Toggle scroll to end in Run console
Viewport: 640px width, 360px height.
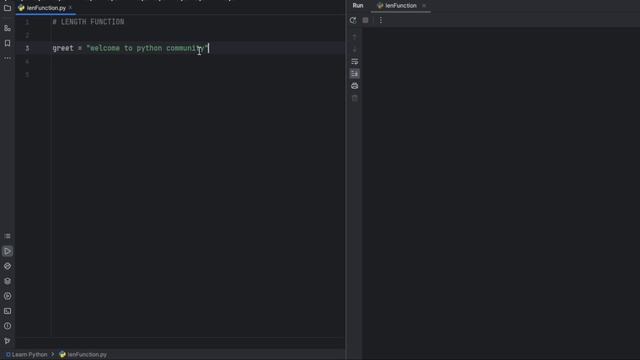tap(355, 74)
